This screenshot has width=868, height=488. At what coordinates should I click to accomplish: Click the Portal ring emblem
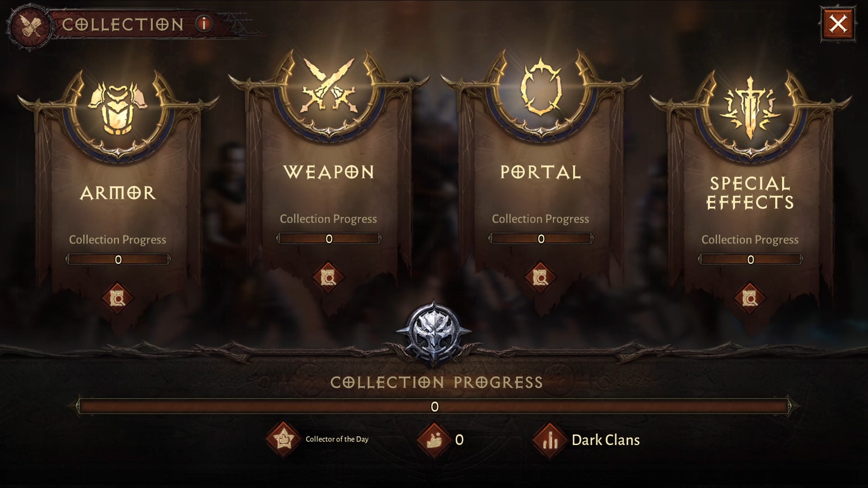pyautogui.click(x=541, y=88)
